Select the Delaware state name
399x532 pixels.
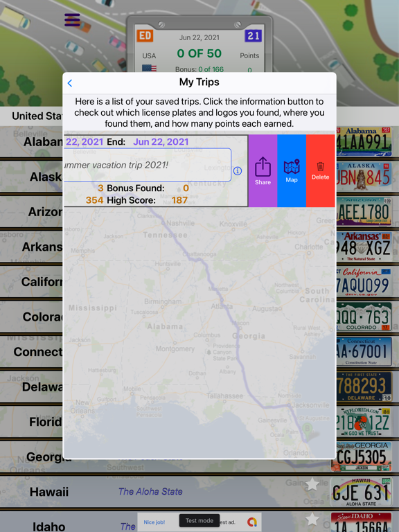[x=42, y=387]
